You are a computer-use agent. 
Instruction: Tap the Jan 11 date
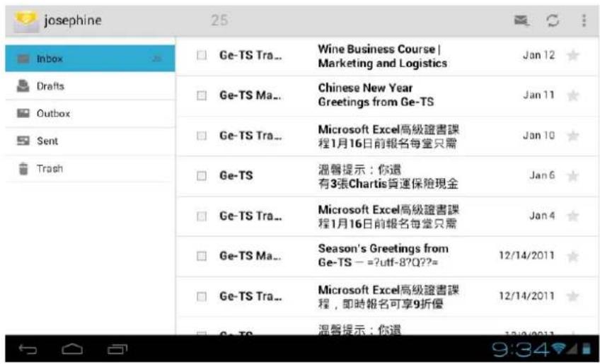(x=538, y=95)
